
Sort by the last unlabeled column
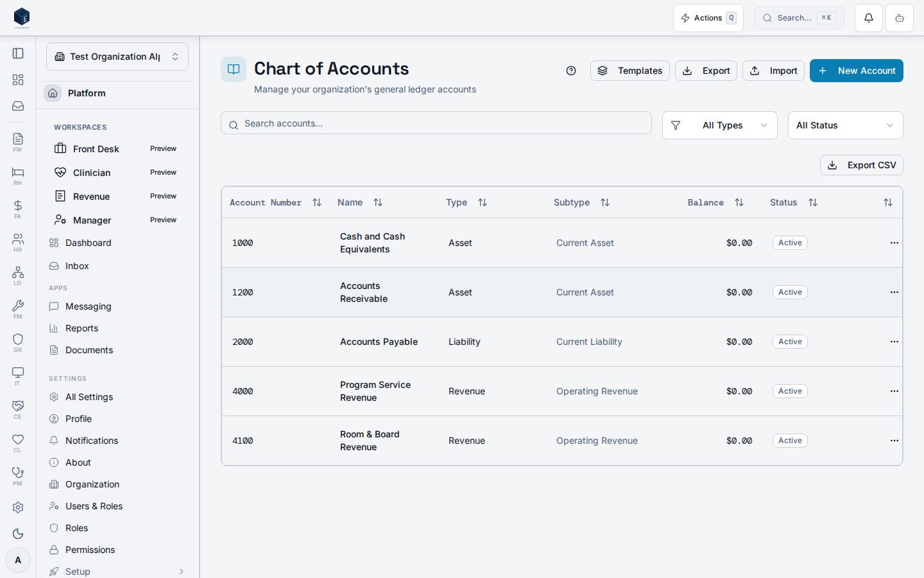pyautogui.click(x=888, y=202)
